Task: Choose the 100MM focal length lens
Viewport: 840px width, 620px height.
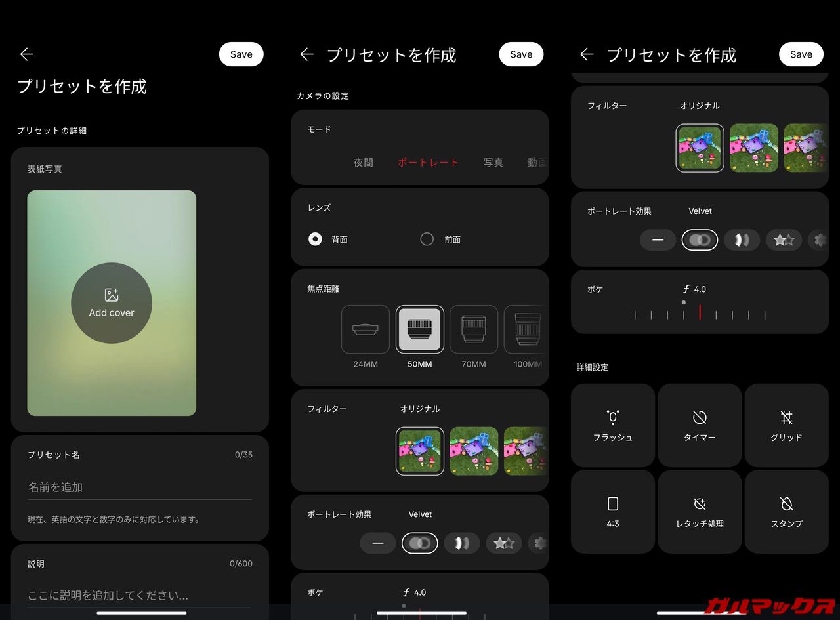Action: (x=526, y=330)
